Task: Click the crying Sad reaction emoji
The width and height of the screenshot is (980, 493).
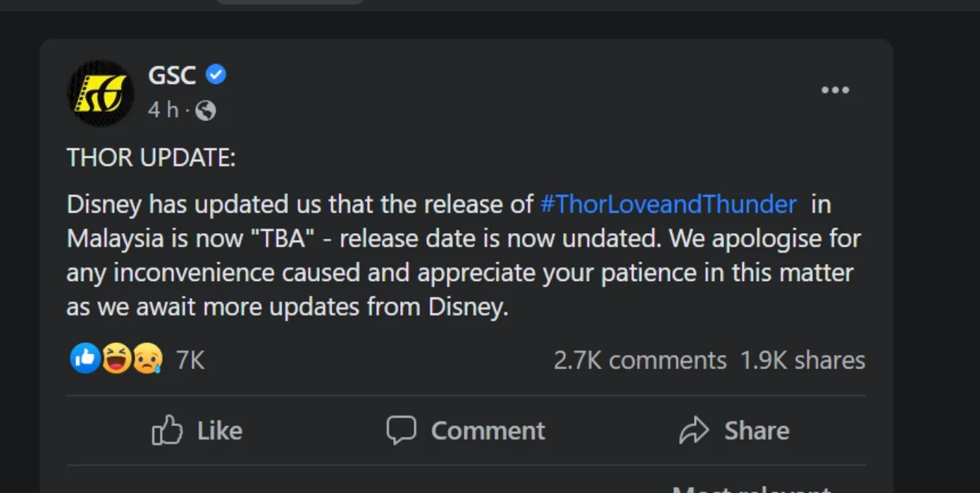Action: click(x=147, y=360)
